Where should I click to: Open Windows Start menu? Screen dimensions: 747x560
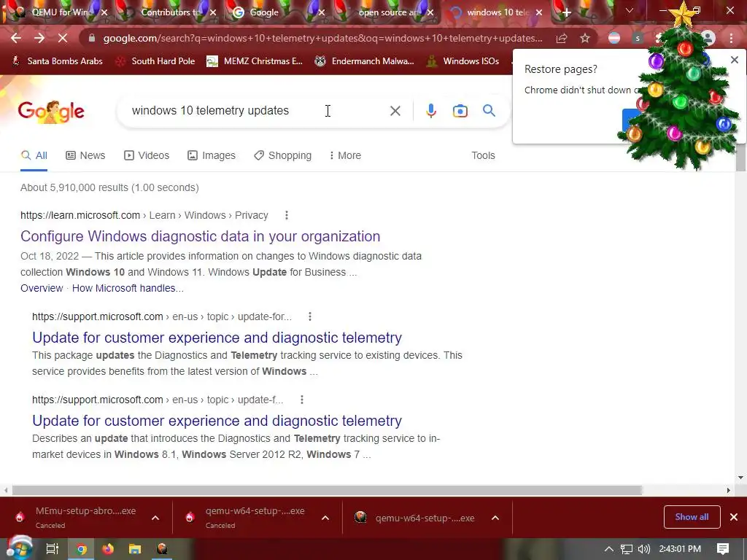pyautogui.click(x=19, y=548)
